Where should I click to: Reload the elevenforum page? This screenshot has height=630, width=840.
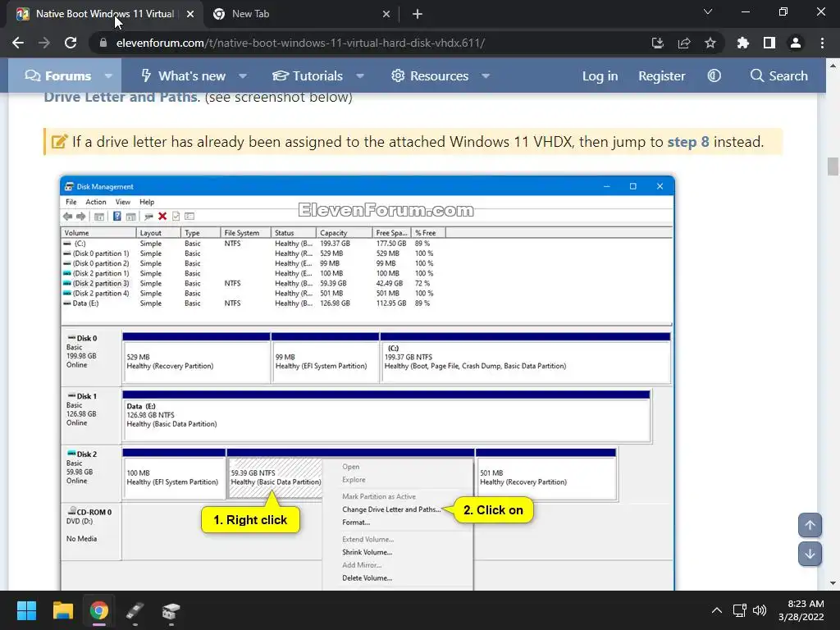click(71, 43)
